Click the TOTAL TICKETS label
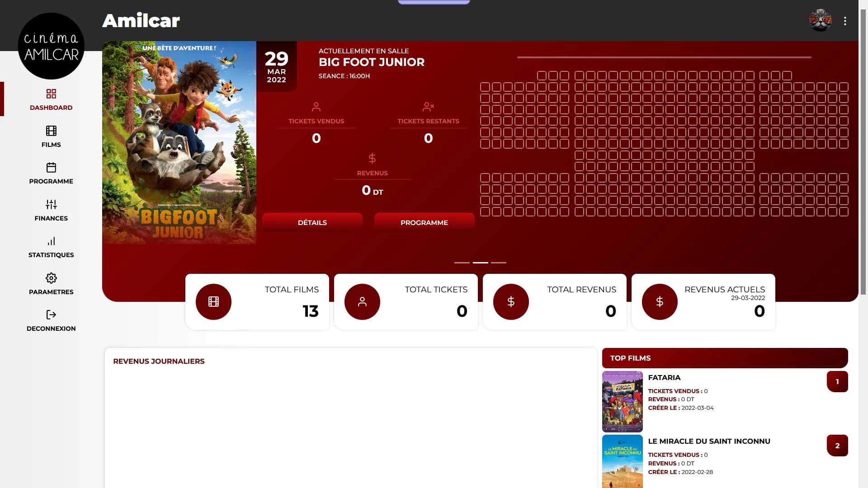868x488 pixels. [436, 290]
